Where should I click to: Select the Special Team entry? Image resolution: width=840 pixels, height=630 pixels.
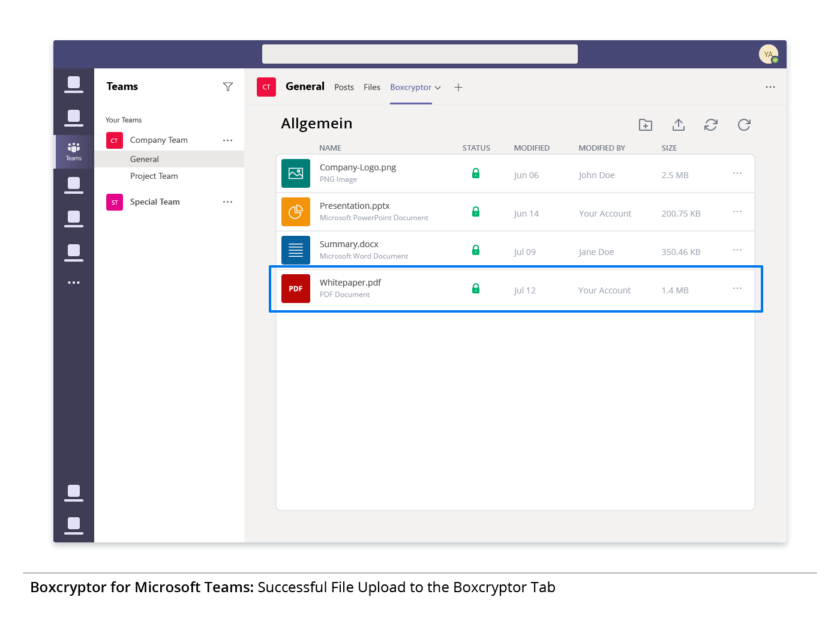[x=155, y=202]
